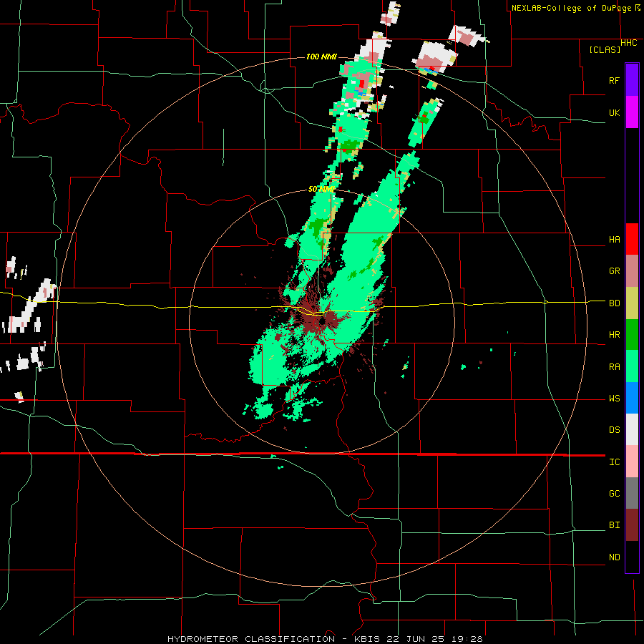Click the GC legend label
This screenshot has height=644, width=644.
(x=614, y=494)
